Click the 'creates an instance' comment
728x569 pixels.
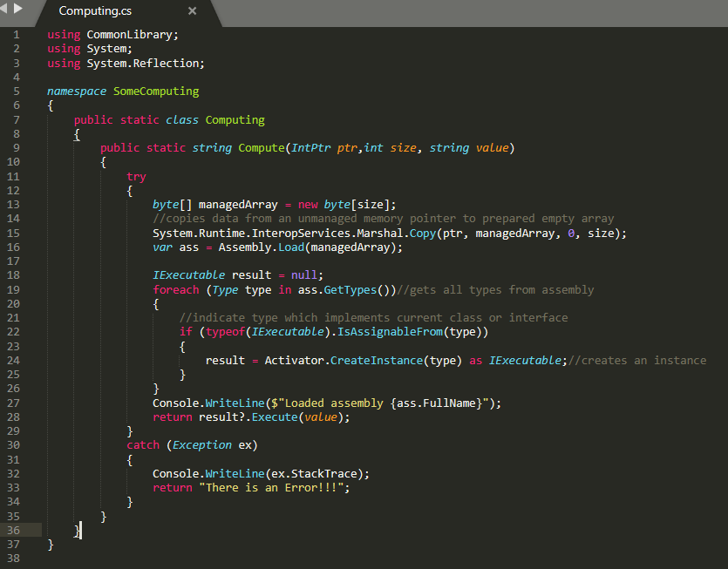tap(637, 361)
